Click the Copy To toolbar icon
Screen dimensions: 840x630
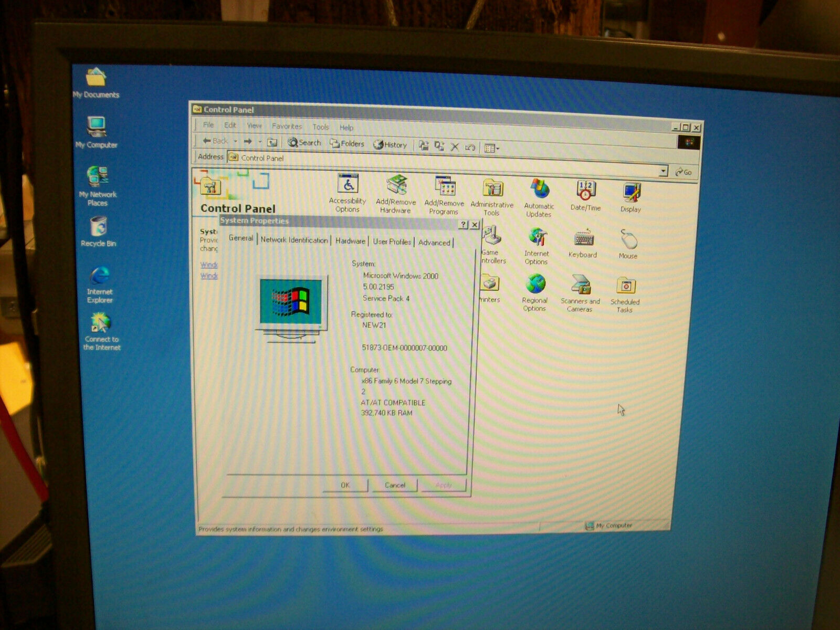tap(439, 146)
